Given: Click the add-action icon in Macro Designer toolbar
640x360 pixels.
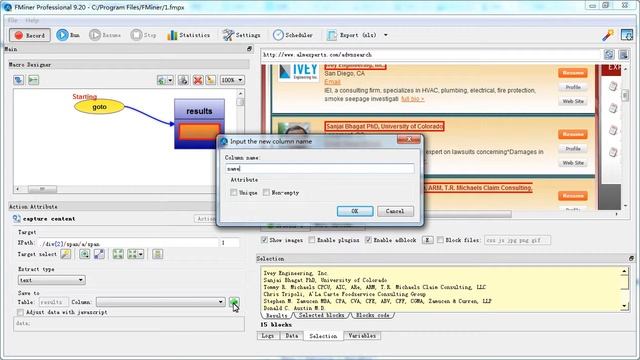Looking at the screenshot, I should (162, 80).
